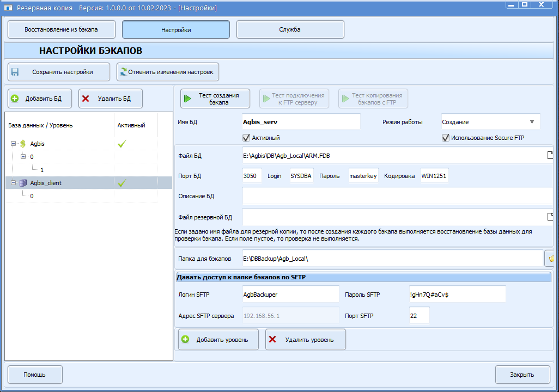Click the Пароль field showing masterkey
Viewport: 559px width, 392px height.
click(363, 176)
